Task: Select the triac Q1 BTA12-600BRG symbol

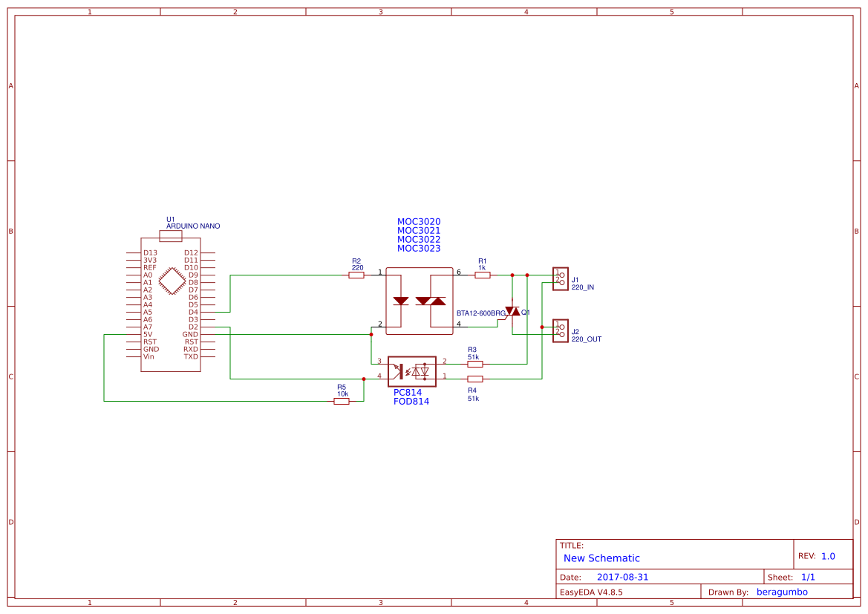Action: point(512,312)
